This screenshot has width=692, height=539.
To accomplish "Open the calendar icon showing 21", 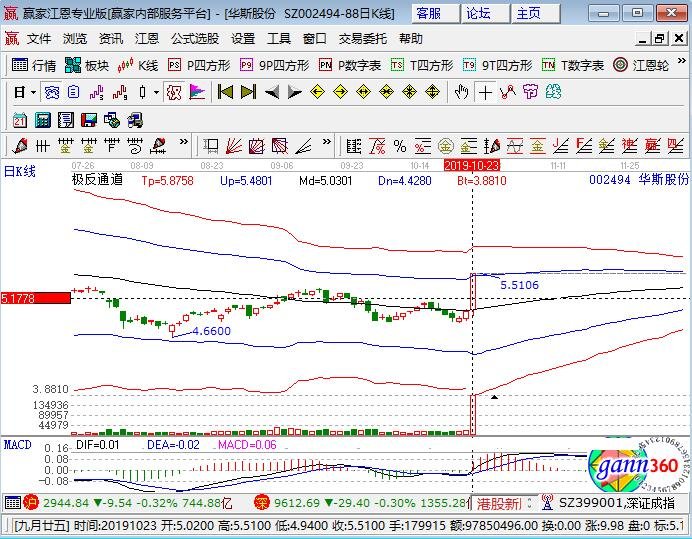I will (x=19, y=120).
